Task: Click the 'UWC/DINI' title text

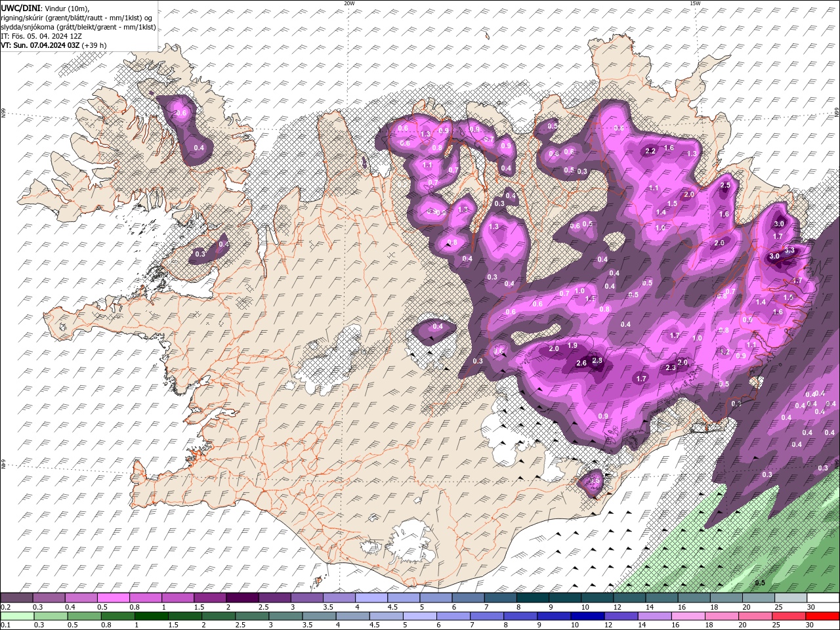Action: coord(20,7)
